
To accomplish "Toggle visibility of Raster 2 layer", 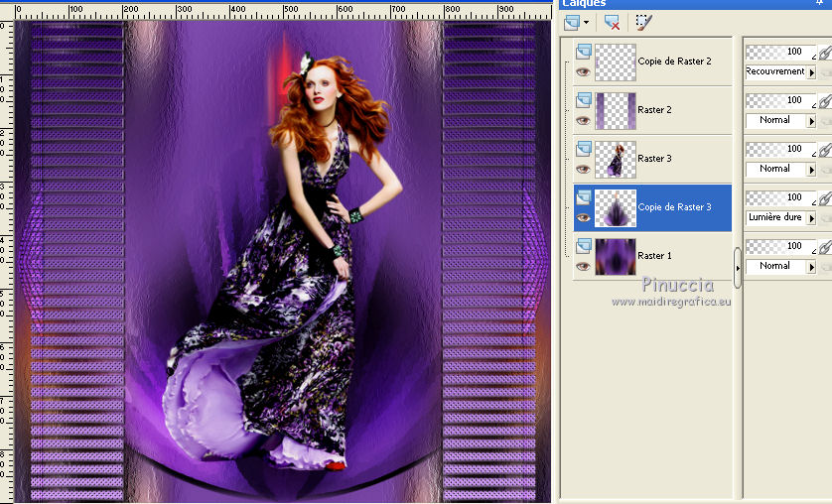I will point(583,120).
